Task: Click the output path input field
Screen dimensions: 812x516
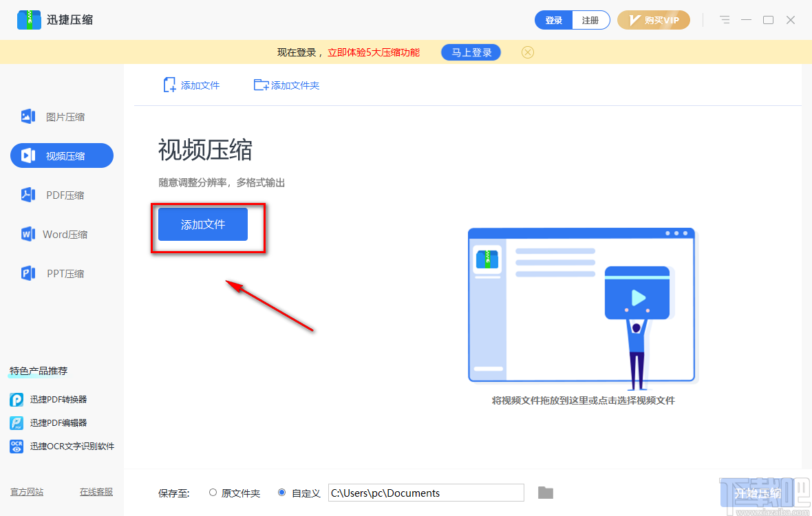Action: (x=425, y=493)
